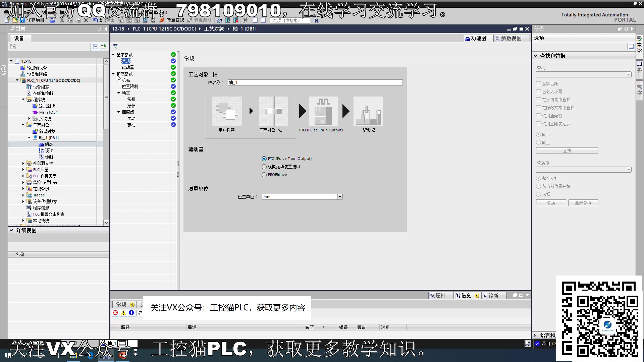Viewport: 644px width, 362px height.
Task: Show warnings with the yellow triangle filter icon
Action: point(123,313)
